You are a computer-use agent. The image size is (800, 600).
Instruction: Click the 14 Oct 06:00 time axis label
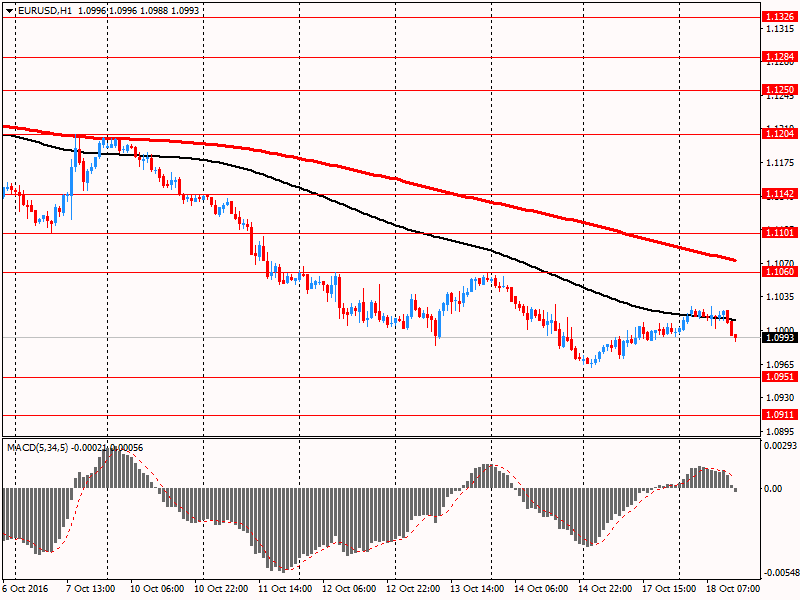click(x=541, y=589)
